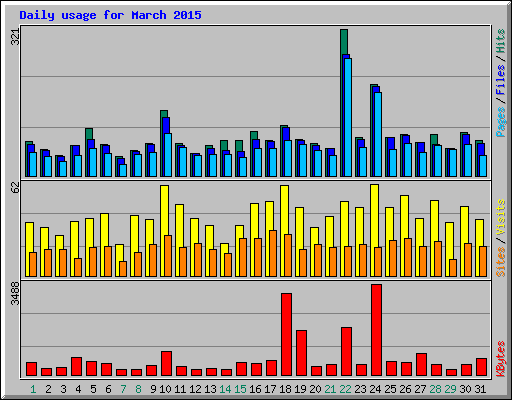Click the red KBytes bar for day 19
Viewport: 512px width, 400px height.
[301, 353]
